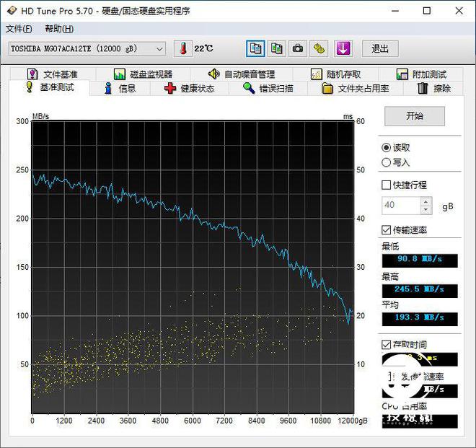Click the average 193.3 MB/s readout

click(x=420, y=319)
